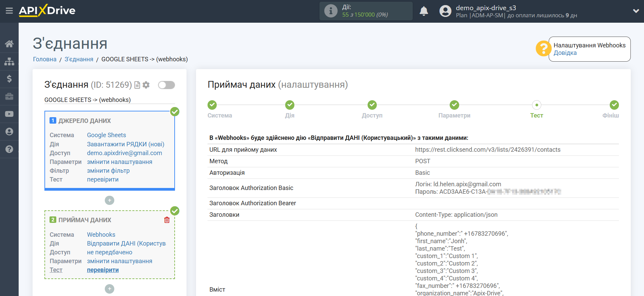Screen dimensions: 644x296
Task: Click the clicksend URL value
Action: click(488, 150)
